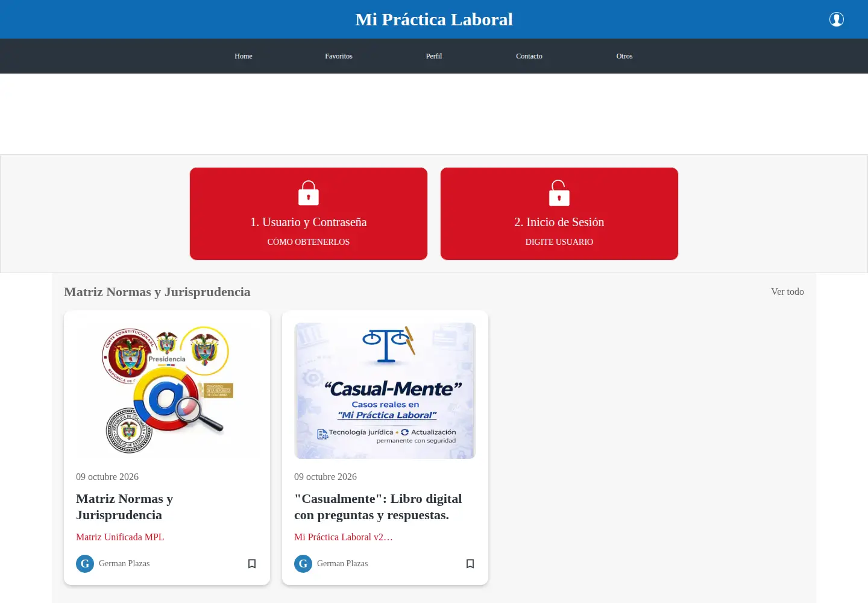Viewport: 868px width, 603px height.
Task: Open the Matriz Normas y Jurisprudencia card title
Action: tap(125, 507)
